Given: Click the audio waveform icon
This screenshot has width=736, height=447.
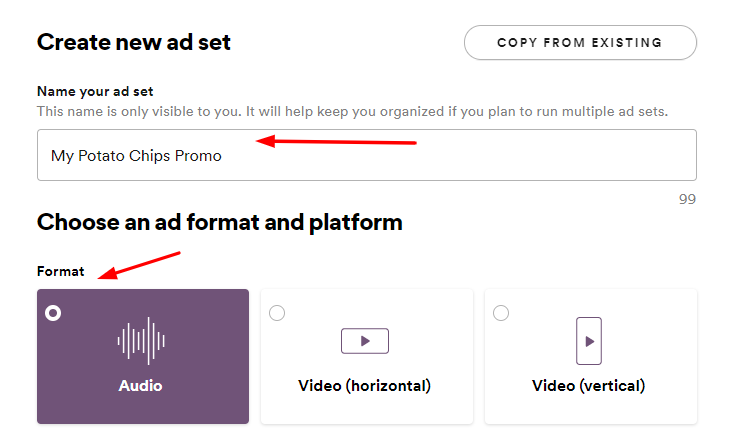Looking at the screenshot, I should click(141, 341).
